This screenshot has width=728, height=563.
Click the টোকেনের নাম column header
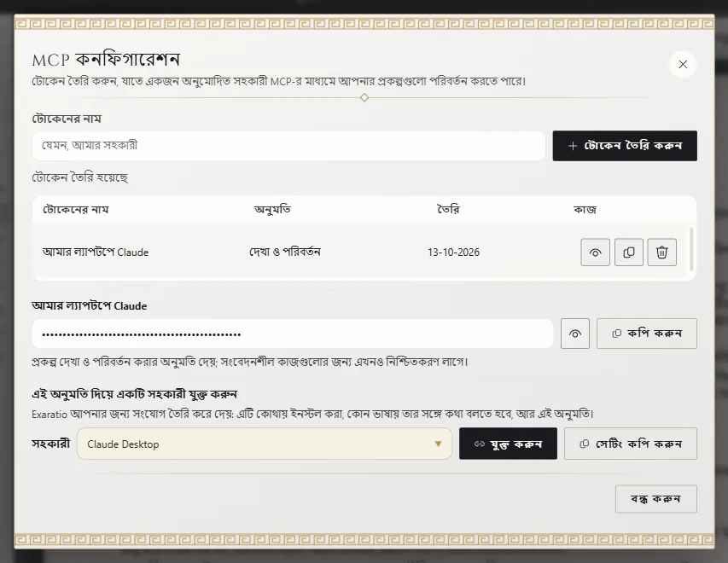(76, 209)
